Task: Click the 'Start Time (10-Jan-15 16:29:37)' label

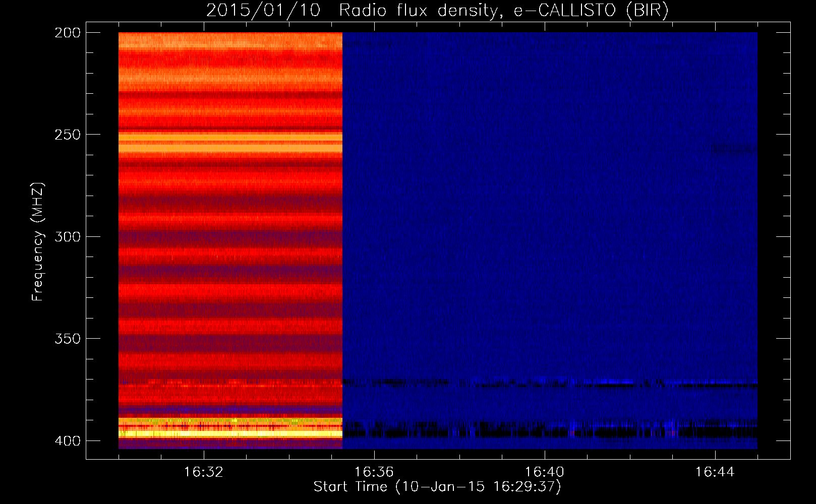Action: click(x=437, y=487)
